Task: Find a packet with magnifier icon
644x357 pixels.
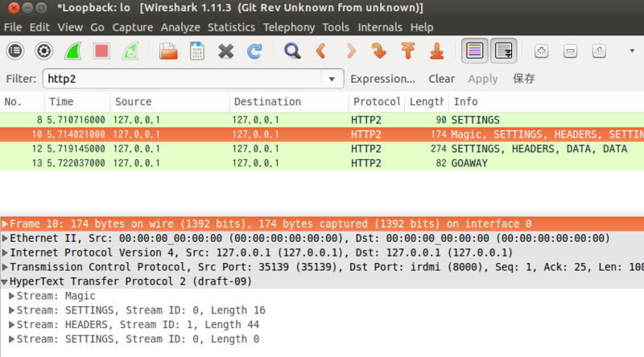Action: tap(292, 51)
